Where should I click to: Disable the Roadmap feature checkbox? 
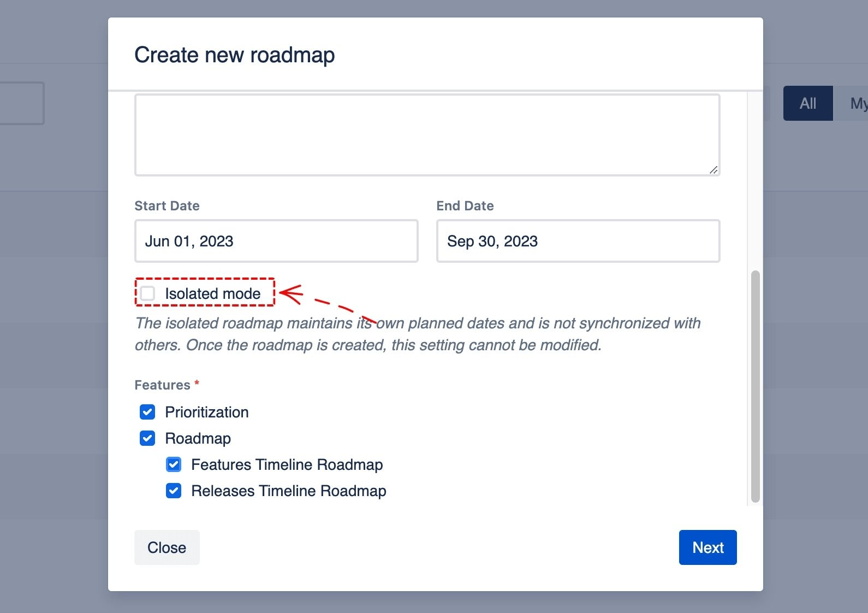tap(147, 438)
